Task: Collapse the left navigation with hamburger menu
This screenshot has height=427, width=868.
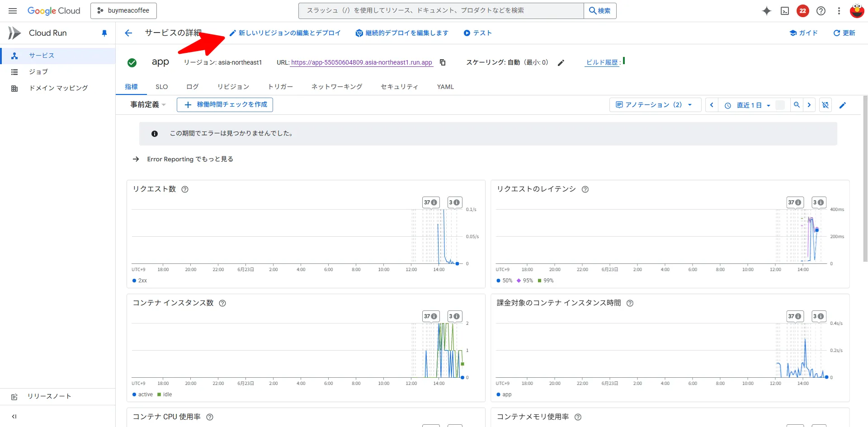Action: (12, 10)
